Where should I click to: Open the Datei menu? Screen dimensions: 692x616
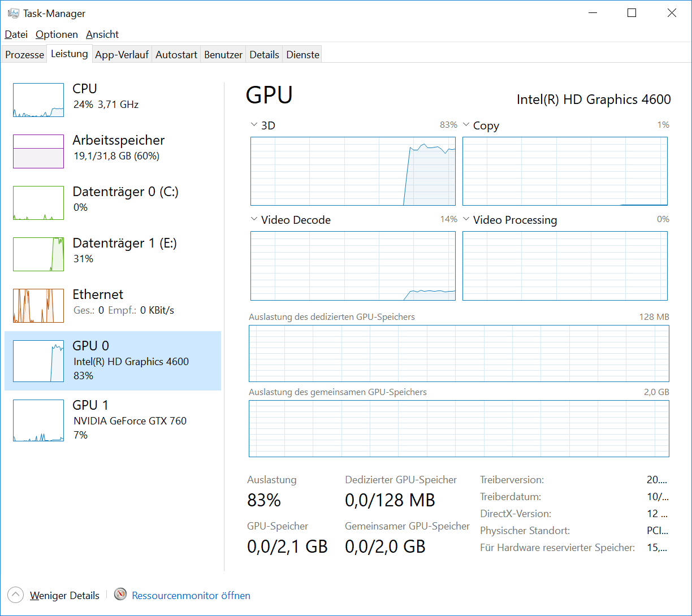(16, 34)
